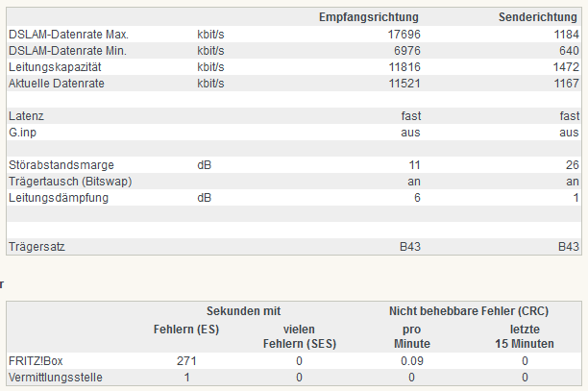Select the FRITZ!Box row label
588x391 pixels.
coord(36,361)
